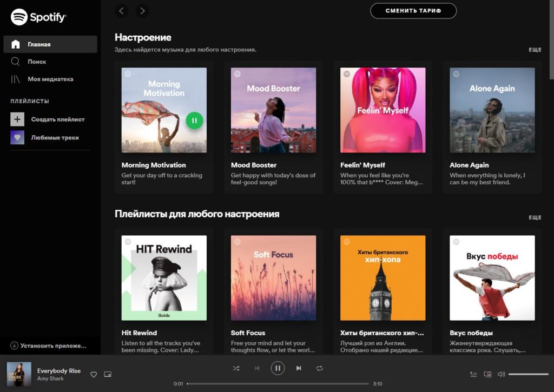The width and height of the screenshot is (554, 392).
Task: Seek in the track progress bar
Action: (278, 383)
